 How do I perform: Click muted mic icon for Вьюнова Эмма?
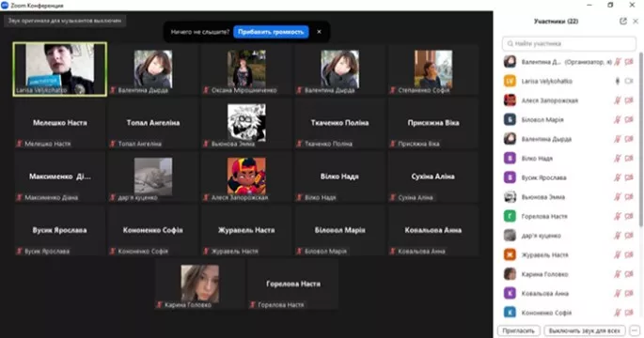(618, 197)
